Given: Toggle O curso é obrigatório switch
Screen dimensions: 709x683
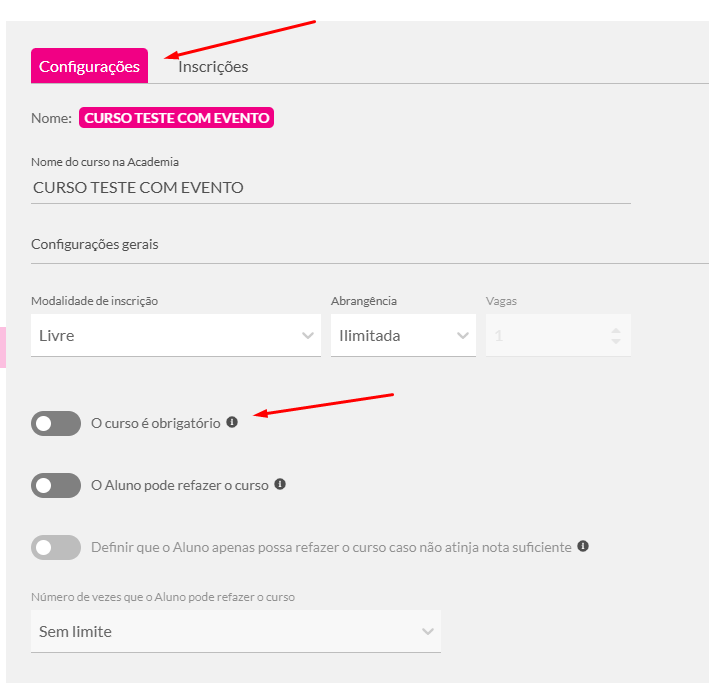Looking at the screenshot, I should coord(56,423).
